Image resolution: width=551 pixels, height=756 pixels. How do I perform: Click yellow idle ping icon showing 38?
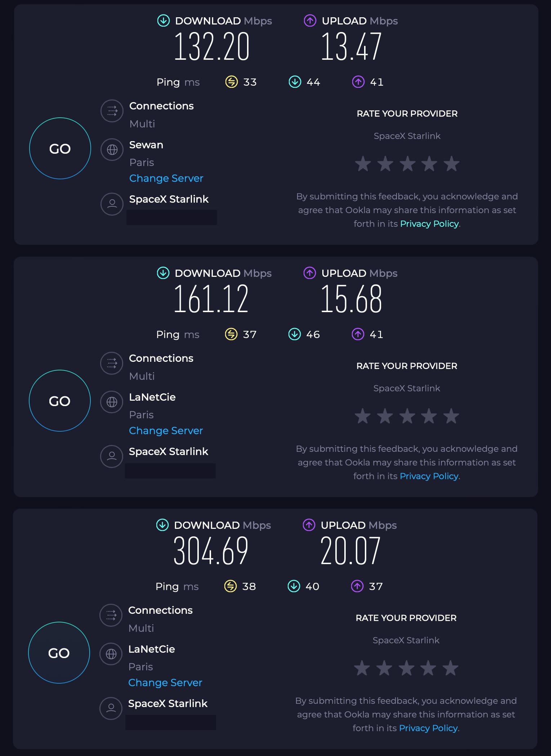pyautogui.click(x=230, y=586)
